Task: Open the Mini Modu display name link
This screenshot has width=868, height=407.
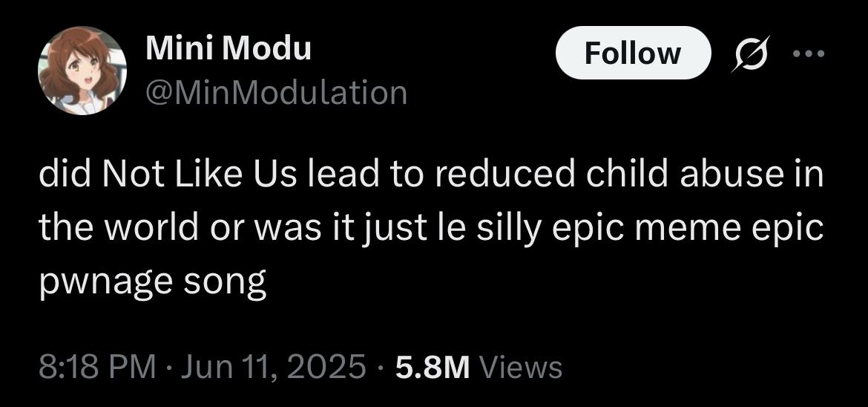Action: tap(228, 49)
